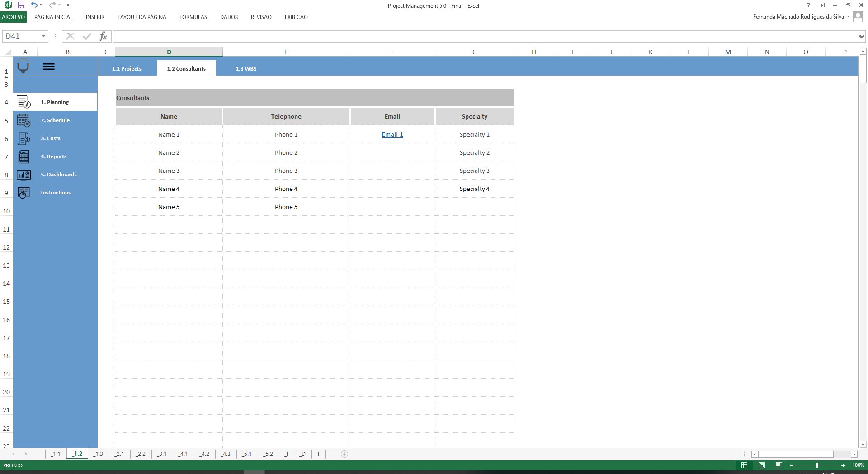Open Dashboards via the chart icon
868x474 pixels.
[x=24, y=175]
